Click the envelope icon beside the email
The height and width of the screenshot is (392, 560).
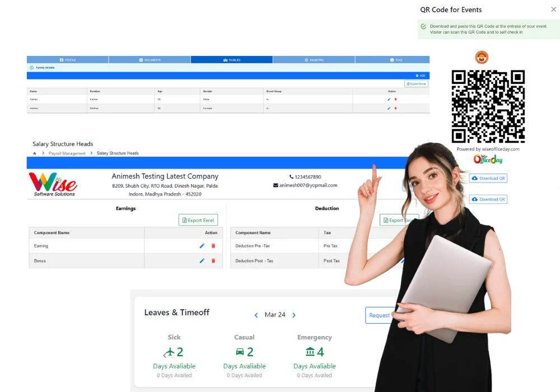pos(276,185)
